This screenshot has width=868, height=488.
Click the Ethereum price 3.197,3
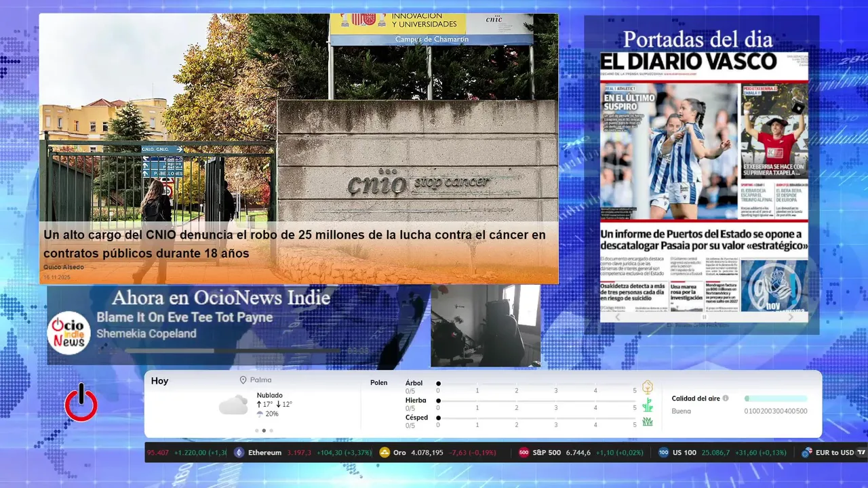pyautogui.click(x=299, y=453)
